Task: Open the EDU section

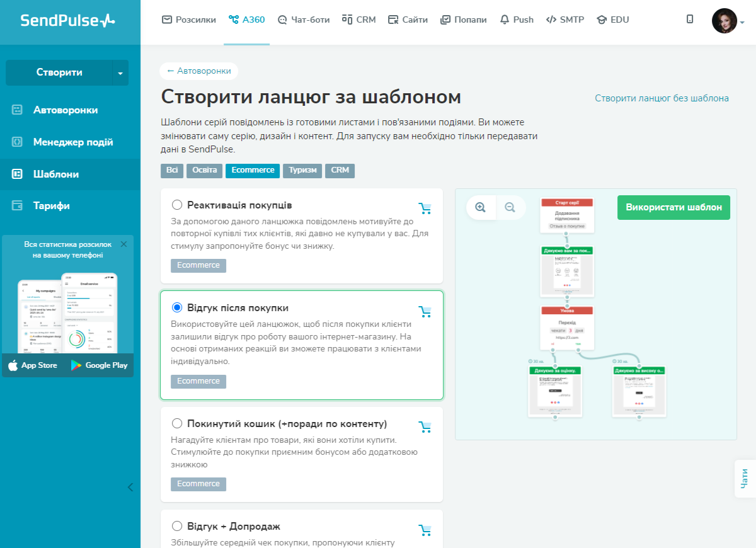Action: click(x=612, y=20)
